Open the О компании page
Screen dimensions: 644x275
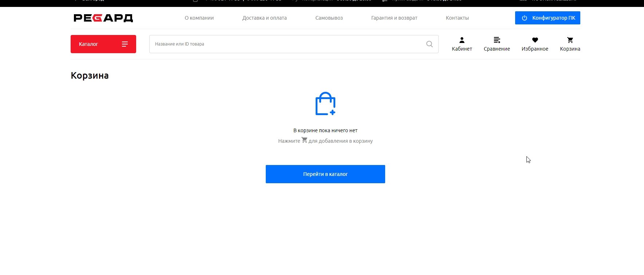[x=199, y=18]
